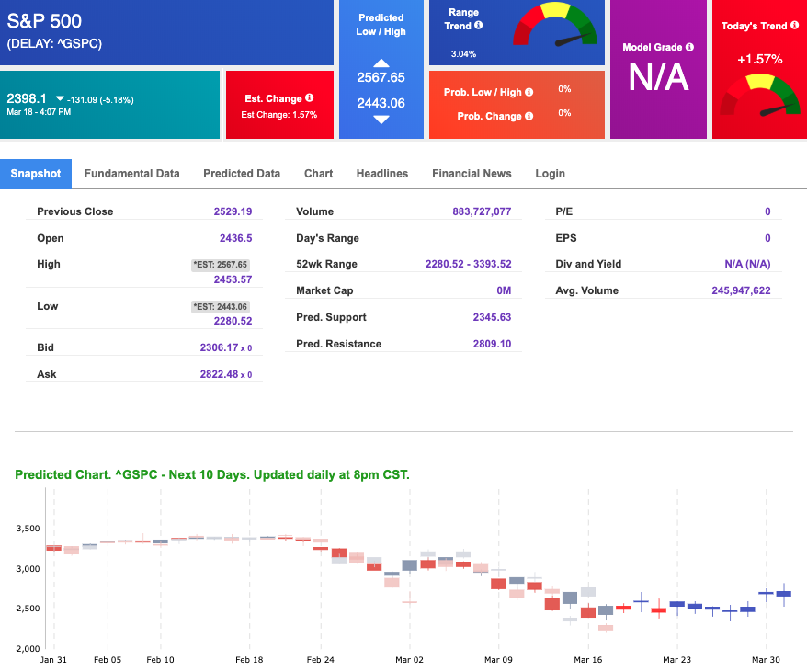The image size is (807, 672).
Task: Select the Login tab
Action: pos(551,174)
